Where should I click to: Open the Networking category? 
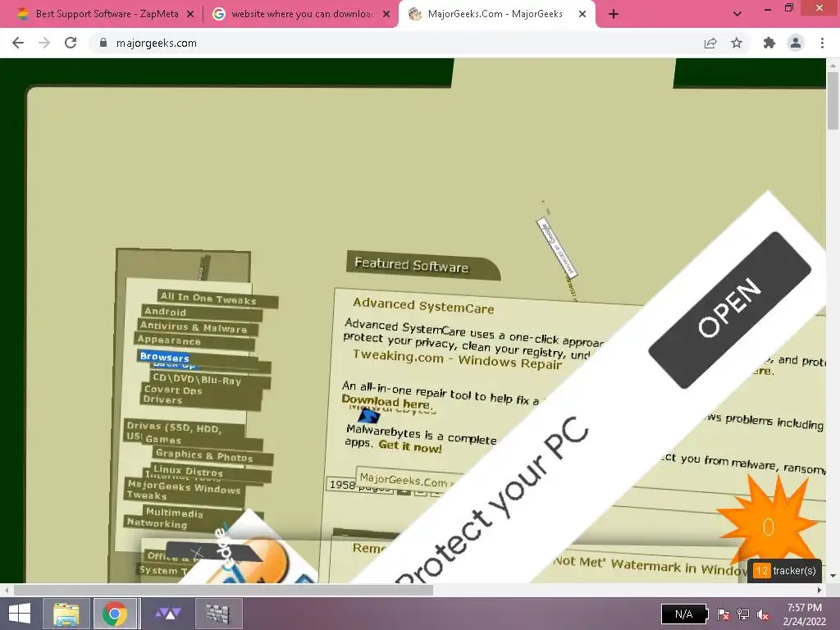(x=157, y=523)
